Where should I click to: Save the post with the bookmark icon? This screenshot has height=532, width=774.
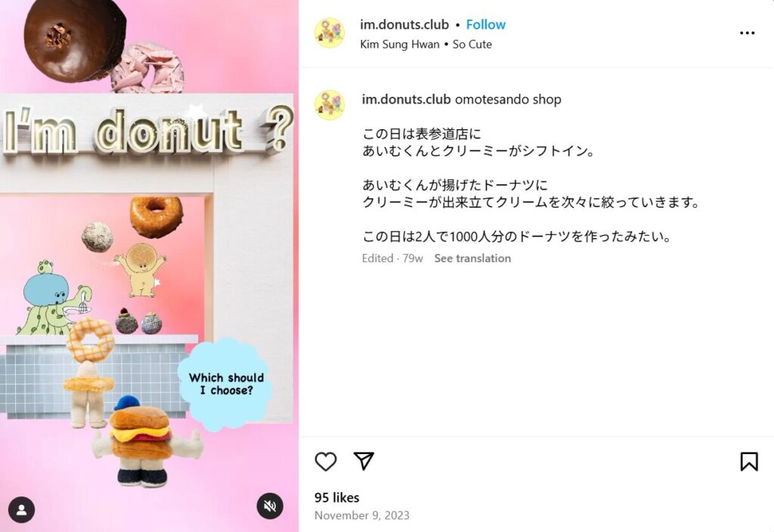[x=749, y=462]
